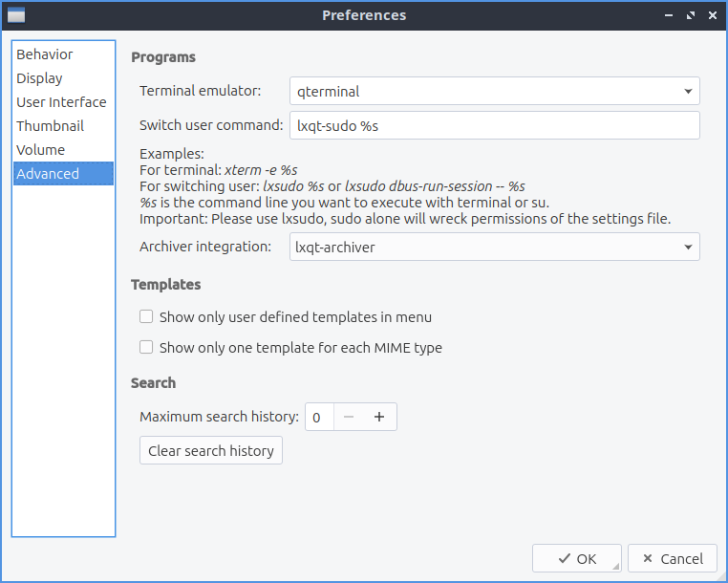This screenshot has height=583, width=728.
Task: Increase maximum search history with plus
Action: [379, 417]
